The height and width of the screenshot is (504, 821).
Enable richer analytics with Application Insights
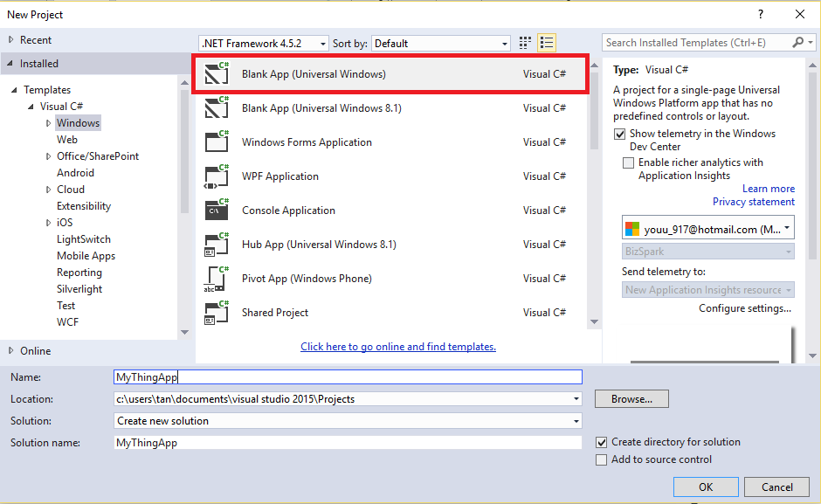(629, 163)
